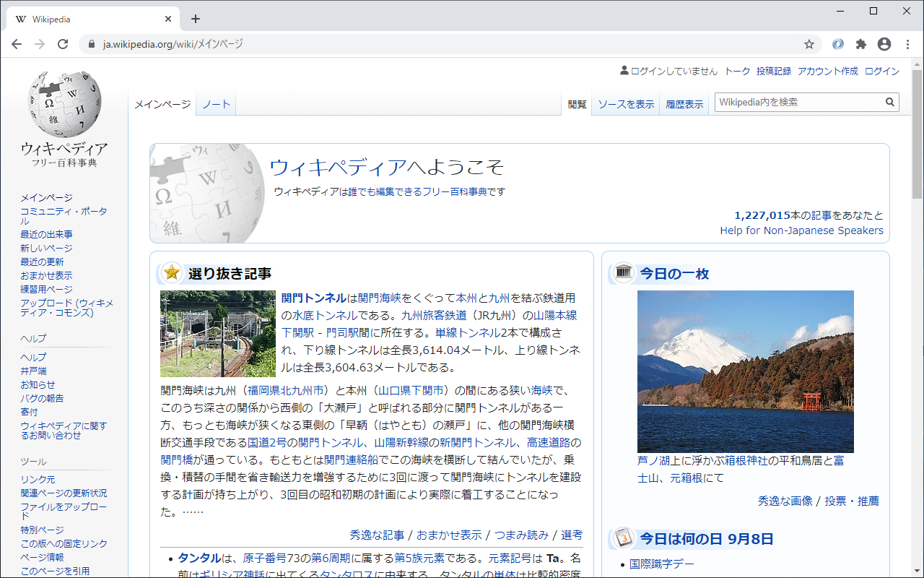The image size is (924, 578).
Task: Open 最近の更新 in the sidebar
Action: pyautogui.click(x=42, y=262)
